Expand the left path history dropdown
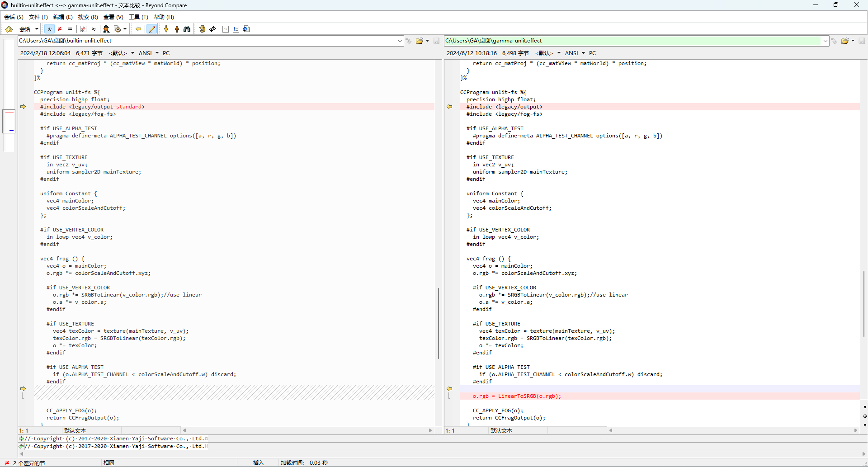The image size is (868, 467). 400,41
